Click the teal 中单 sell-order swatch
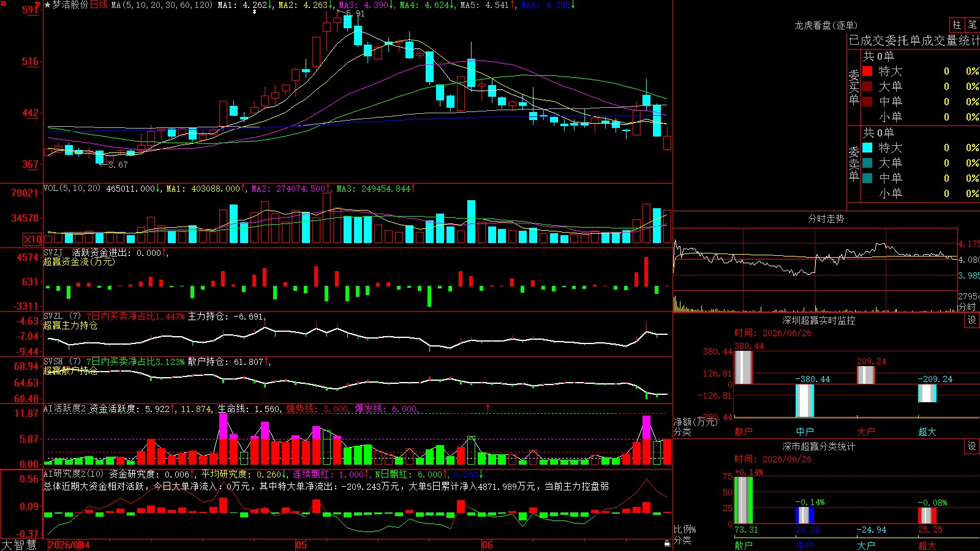Screen dimensions: 980x551 pyautogui.click(x=867, y=178)
